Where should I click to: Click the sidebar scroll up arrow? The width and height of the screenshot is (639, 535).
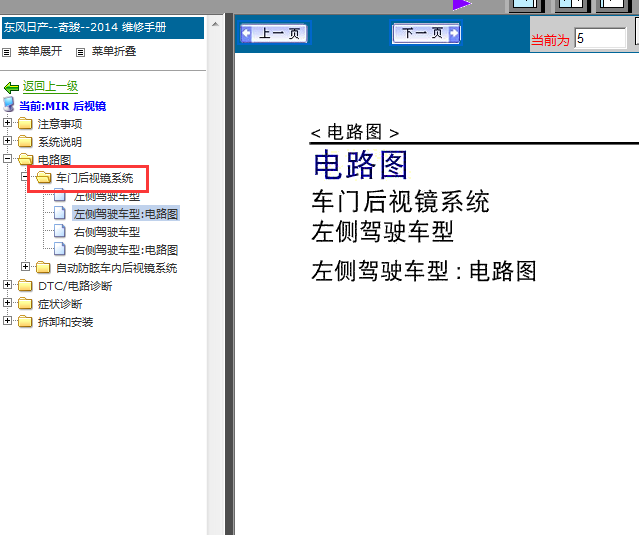(215, 24)
